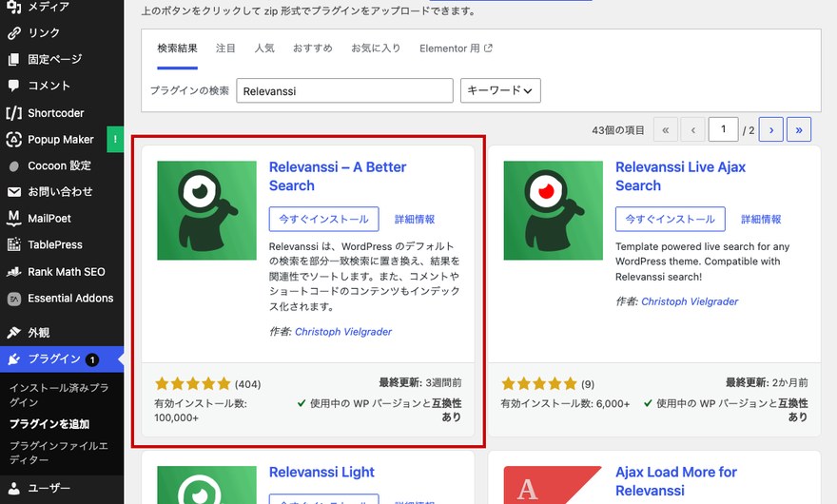Viewport: 837px width, 504px height.
Task: Open the ユーザー menu
Action: click(x=62, y=488)
